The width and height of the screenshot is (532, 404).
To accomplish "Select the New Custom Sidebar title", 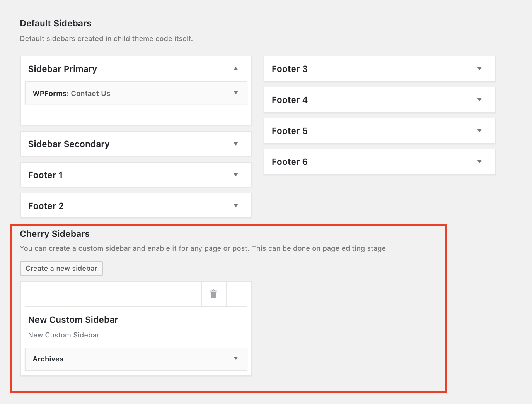I will point(73,320).
